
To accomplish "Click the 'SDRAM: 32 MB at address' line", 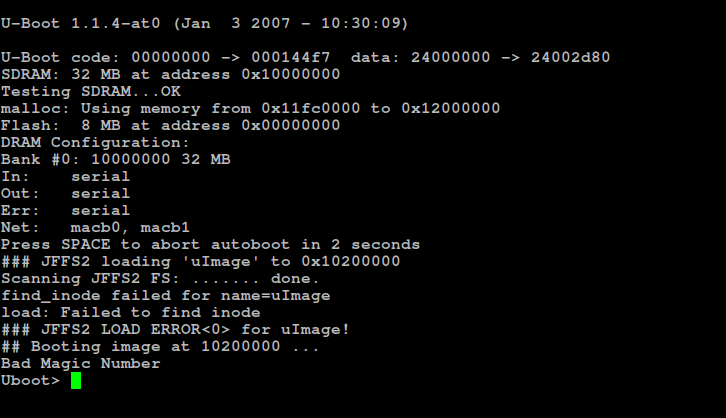I will pos(170,75).
